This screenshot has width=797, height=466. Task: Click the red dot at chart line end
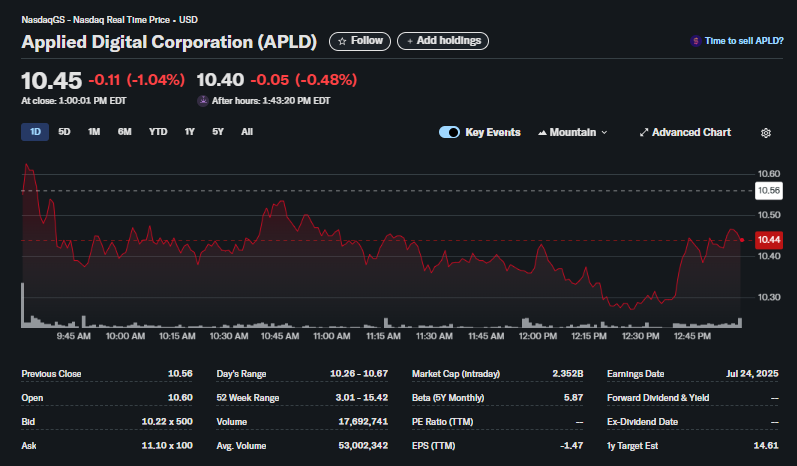tap(742, 240)
